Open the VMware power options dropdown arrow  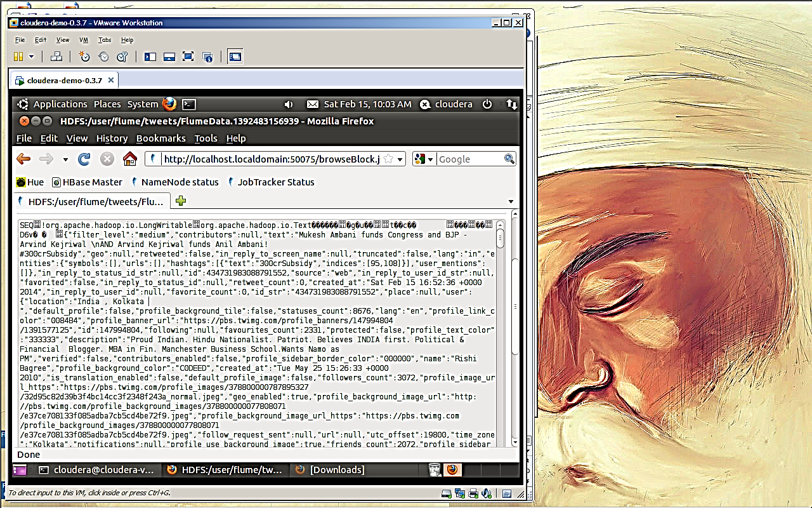click(32, 57)
